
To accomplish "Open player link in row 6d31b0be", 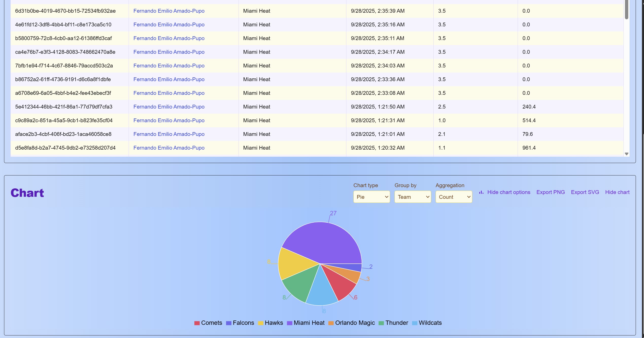I will pos(169,11).
